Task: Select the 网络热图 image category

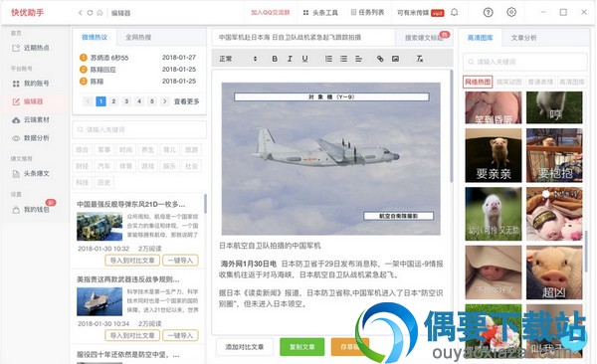Action: [x=478, y=82]
